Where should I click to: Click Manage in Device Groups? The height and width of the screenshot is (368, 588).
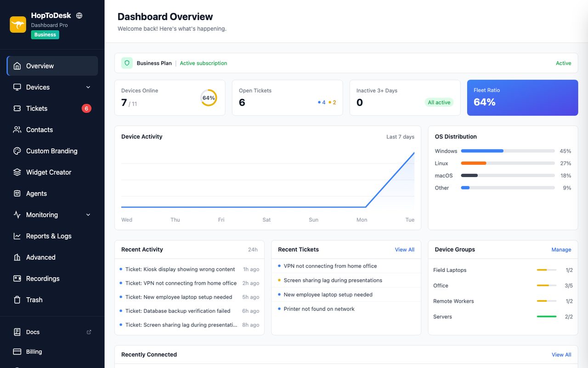561,250
